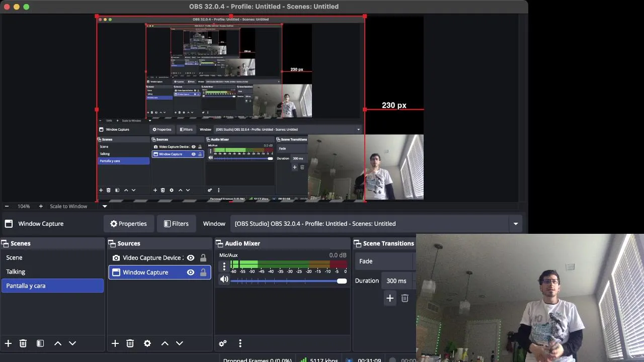Open Advanced Audio Properties gear icon
Viewport: 644px width, 362px height.
click(x=223, y=343)
